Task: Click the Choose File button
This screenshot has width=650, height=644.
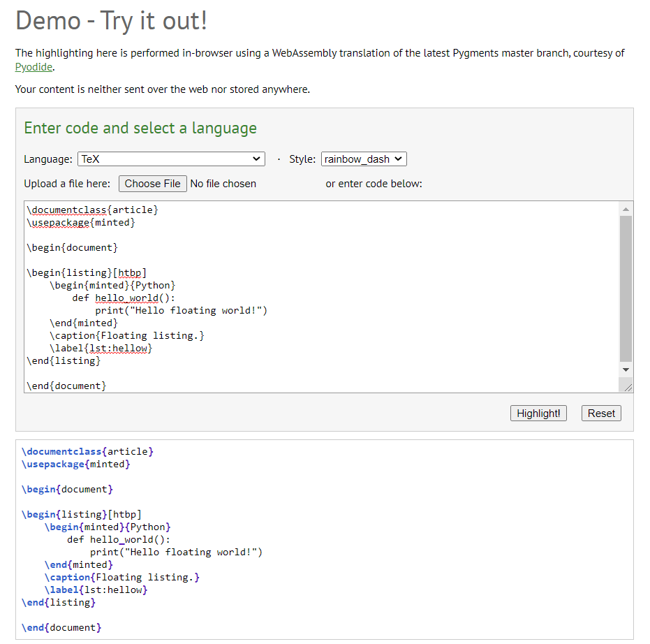Action: 152,184
